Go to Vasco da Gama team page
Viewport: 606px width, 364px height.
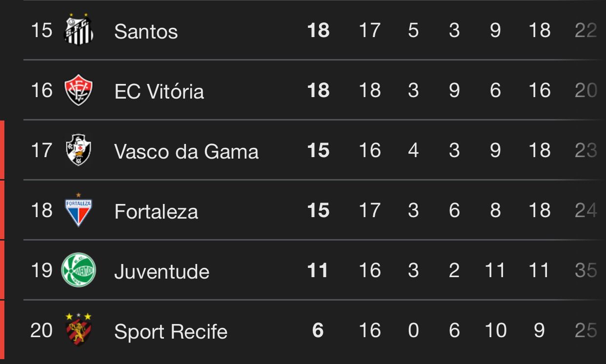186,152
